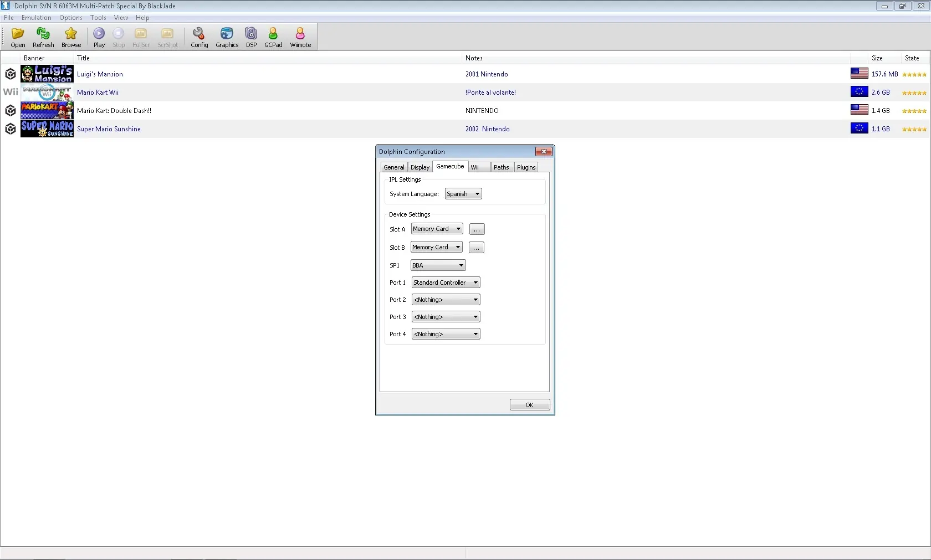Select the Super Mario Sunshine banner
This screenshot has width=931, height=560.
47,129
